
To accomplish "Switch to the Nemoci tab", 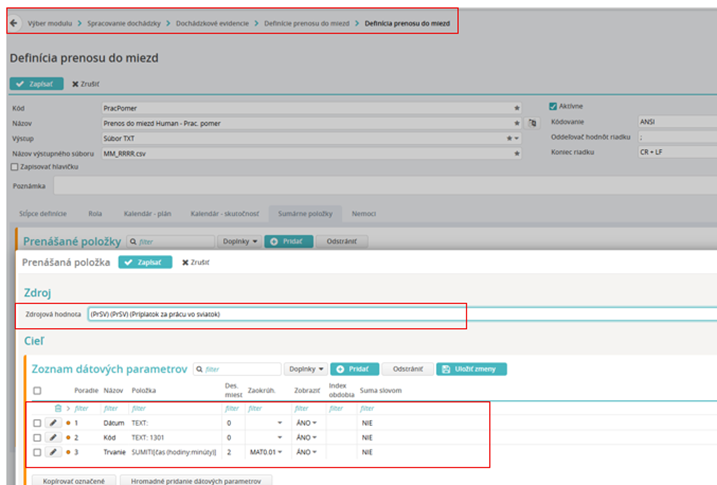I will point(364,213).
